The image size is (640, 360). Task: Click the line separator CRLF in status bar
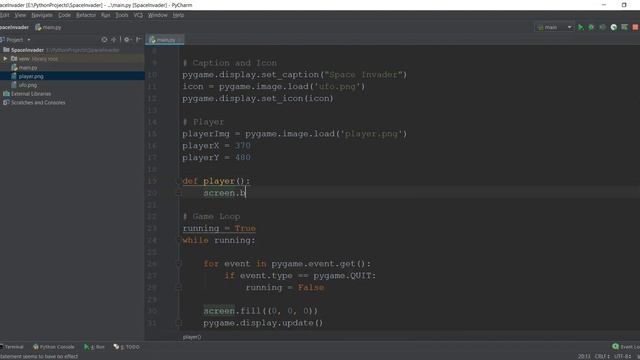pyautogui.click(x=602, y=356)
